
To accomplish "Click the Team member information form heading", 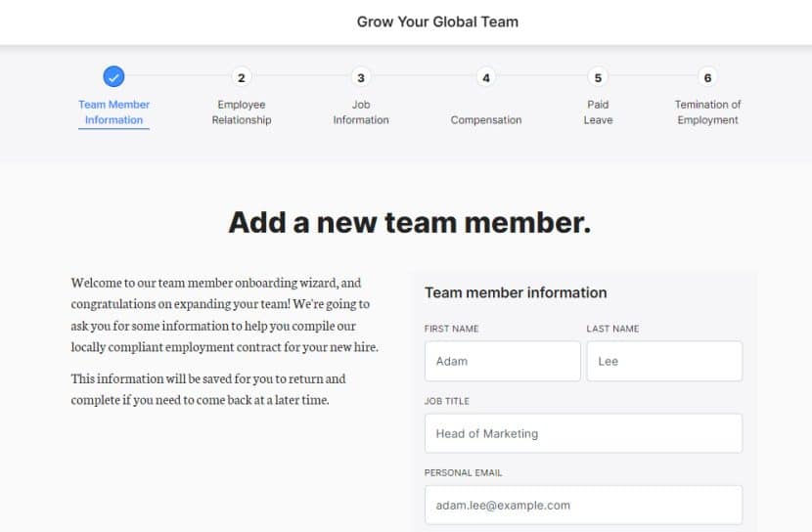I will pos(516,292).
